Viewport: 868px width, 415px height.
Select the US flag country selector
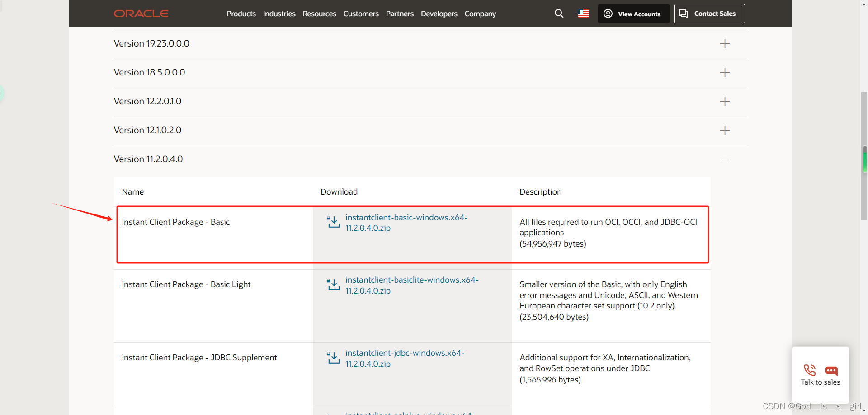pos(584,14)
